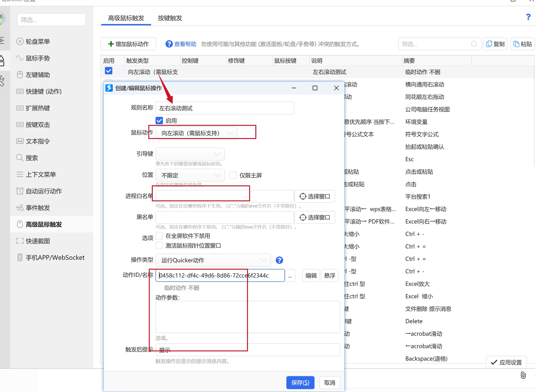The height and width of the screenshot is (392, 535).
Task: Click the blue question mark help icon at top right
Action: click(528, 17)
